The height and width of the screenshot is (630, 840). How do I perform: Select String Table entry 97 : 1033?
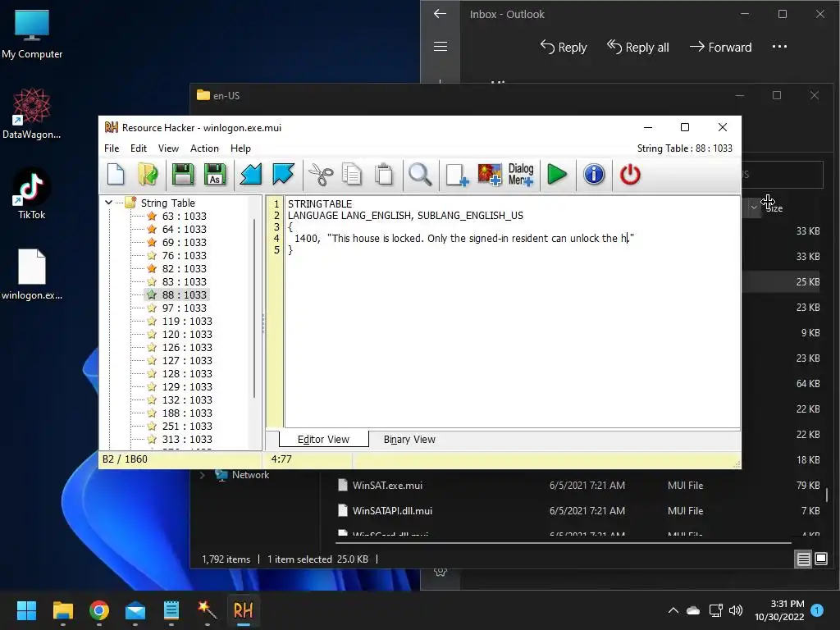pos(184,308)
